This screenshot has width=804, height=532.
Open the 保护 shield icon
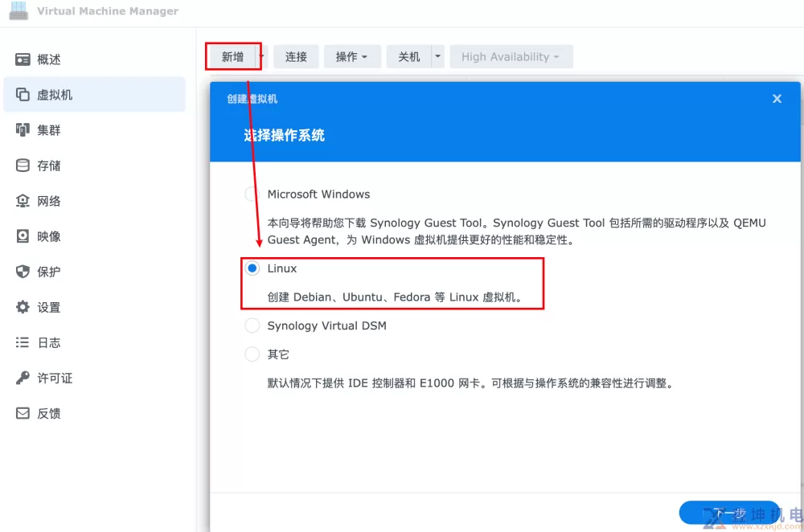pyautogui.click(x=23, y=271)
